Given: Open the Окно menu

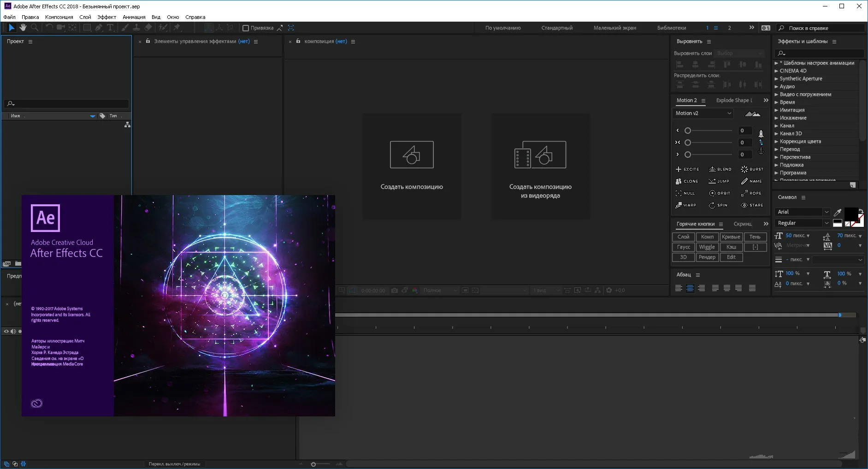Looking at the screenshot, I should [173, 17].
